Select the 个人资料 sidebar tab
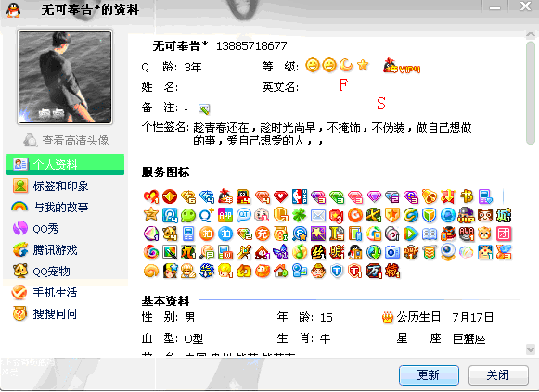This screenshot has width=539, height=392. pyautogui.click(x=65, y=164)
